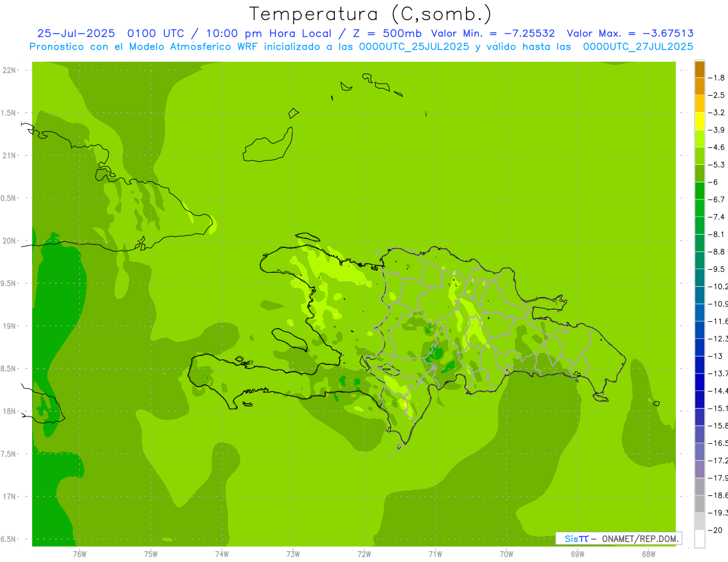728x562 pixels.
Task: Click the "Valor Min. = -7.25532" readout
Action: pos(493,33)
